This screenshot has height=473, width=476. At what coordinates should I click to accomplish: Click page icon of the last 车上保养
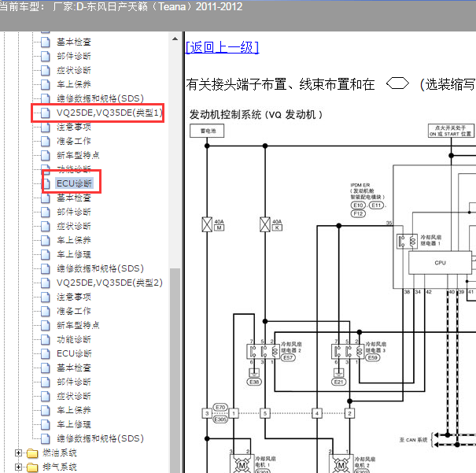(45, 411)
